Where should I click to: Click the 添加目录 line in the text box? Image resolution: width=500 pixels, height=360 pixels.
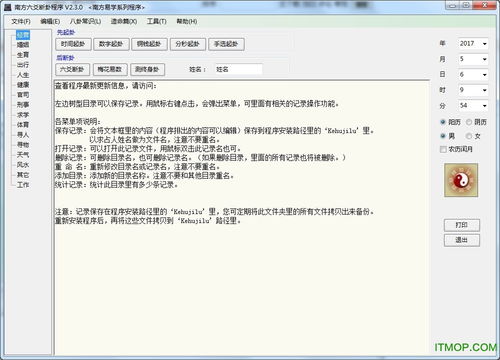(144, 176)
